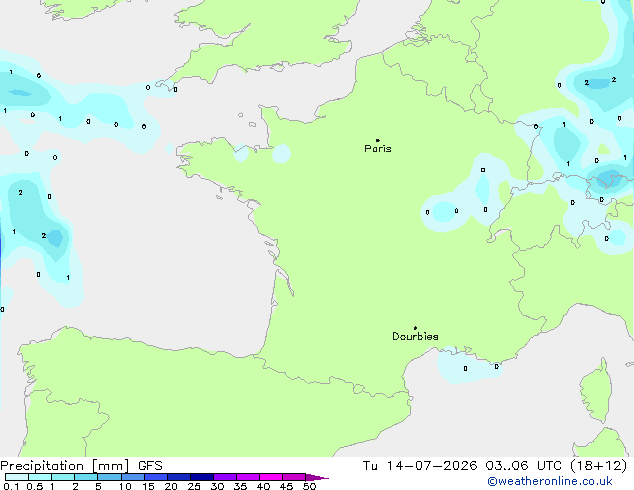Click the Dourbies location label
The height and width of the screenshot is (490, 634).
pos(415,336)
